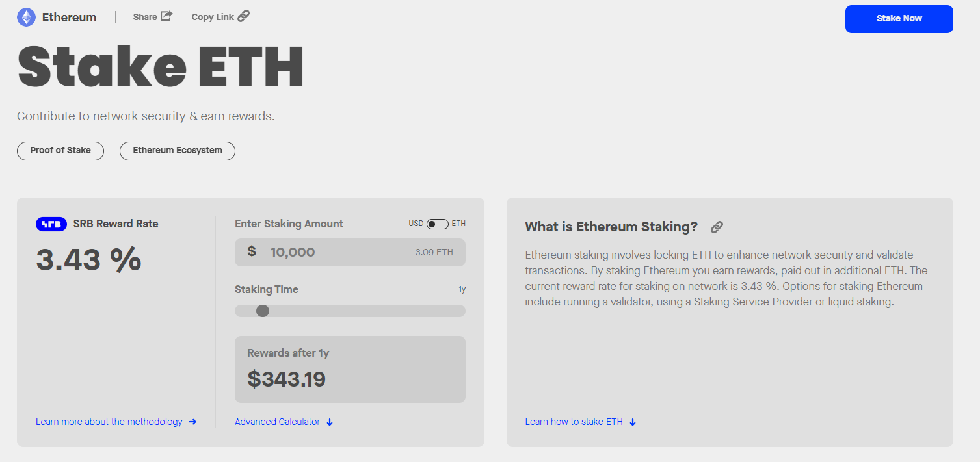This screenshot has height=462, width=980.
Task: Select the Proof of Stake tag
Action: [60, 151]
